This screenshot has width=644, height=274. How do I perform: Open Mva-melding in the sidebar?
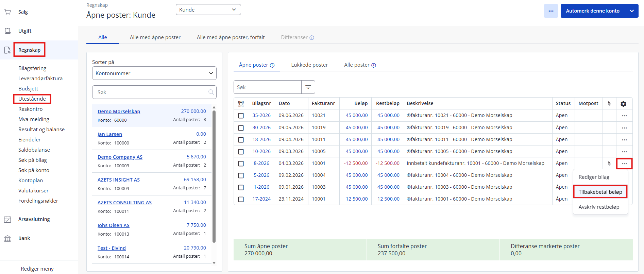pyautogui.click(x=34, y=119)
